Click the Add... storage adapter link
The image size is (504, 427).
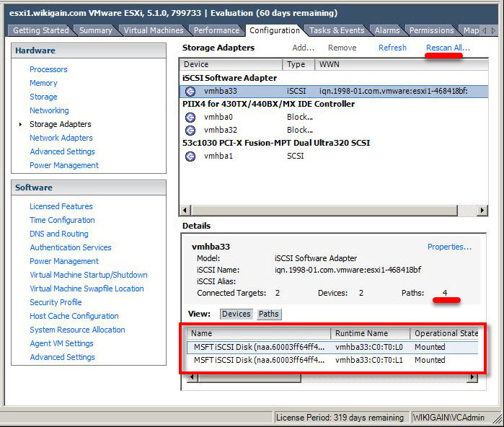pos(303,48)
